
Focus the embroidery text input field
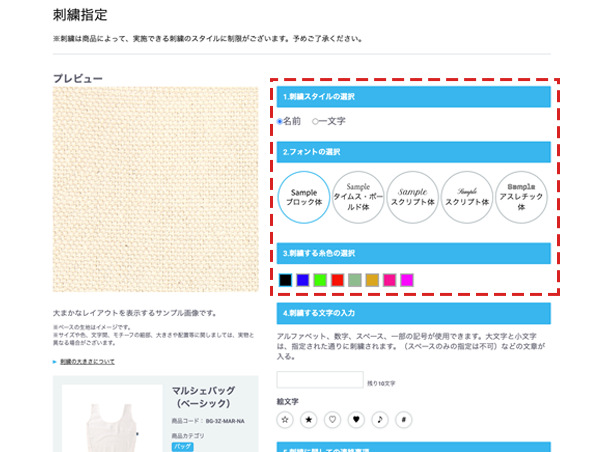(319, 380)
